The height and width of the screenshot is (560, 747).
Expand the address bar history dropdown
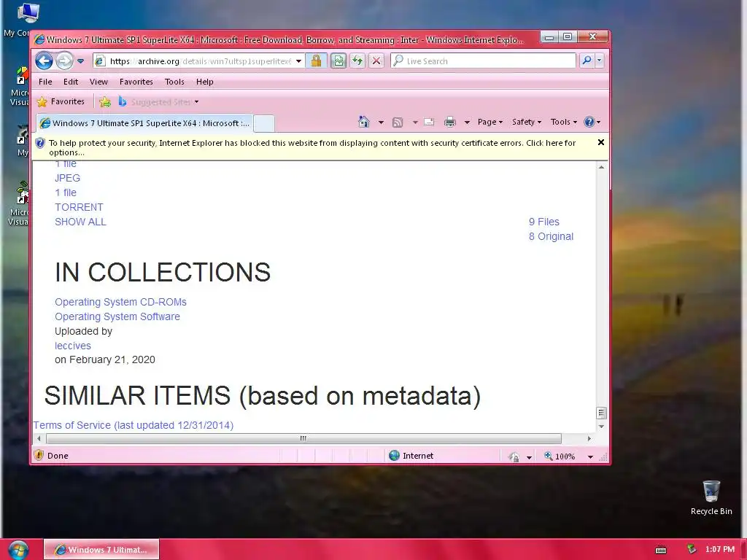point(298,61)
